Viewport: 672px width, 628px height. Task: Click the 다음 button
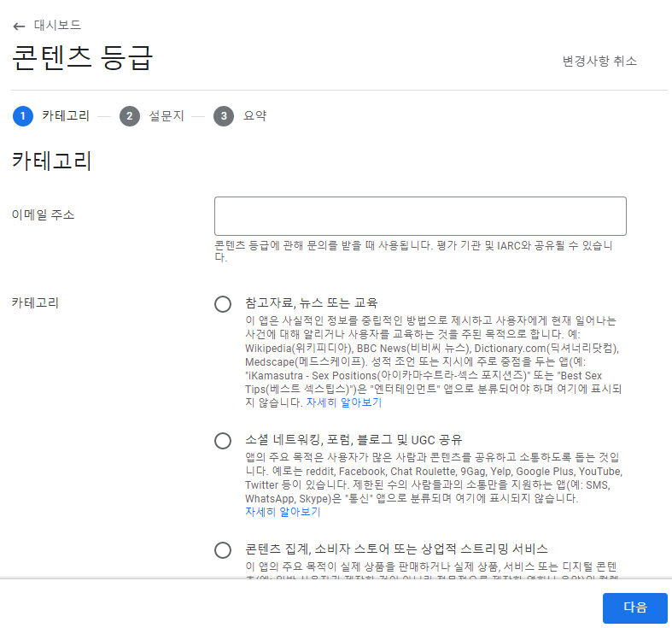tap(635, 607)
